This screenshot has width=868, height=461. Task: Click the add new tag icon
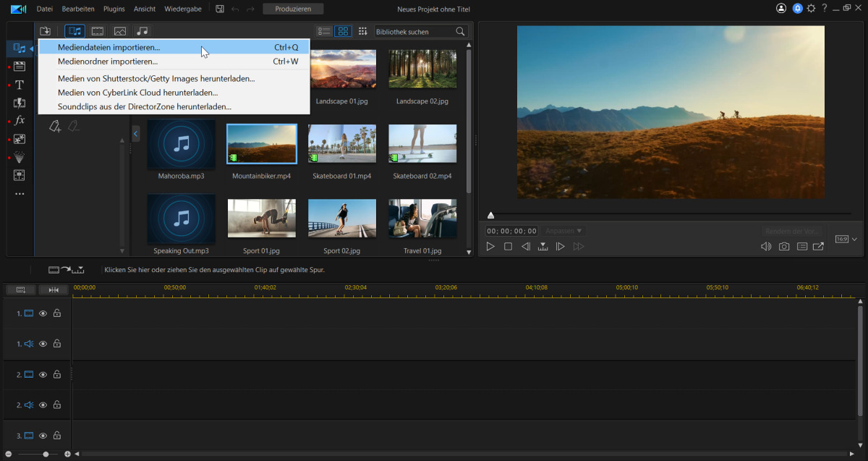tap(55, 126)
